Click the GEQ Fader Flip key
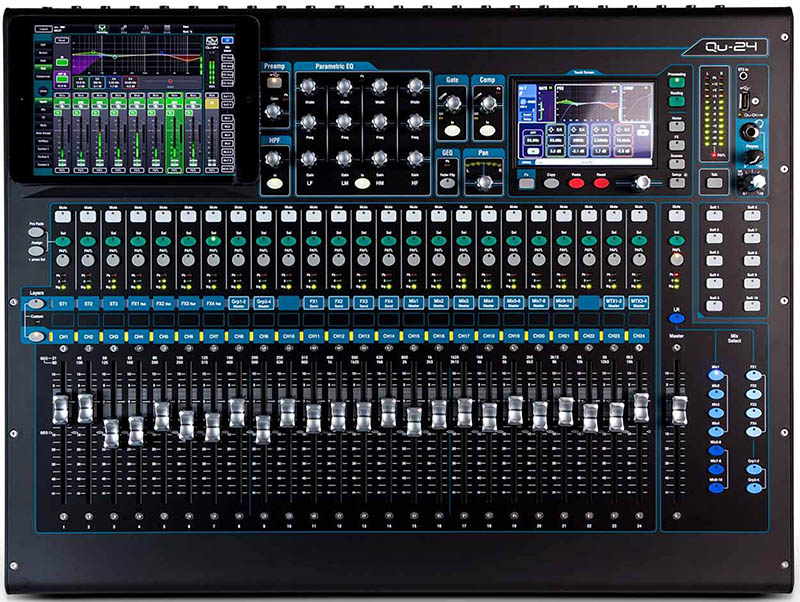The height and width of the screenshot is (602, 800). 447,183
